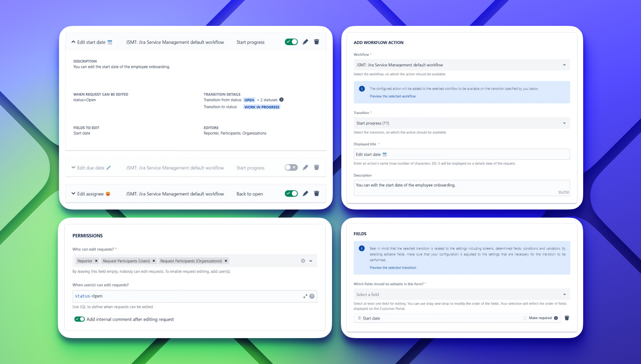
Task: Click into the Description text area
Action: [x=462, y=188]
